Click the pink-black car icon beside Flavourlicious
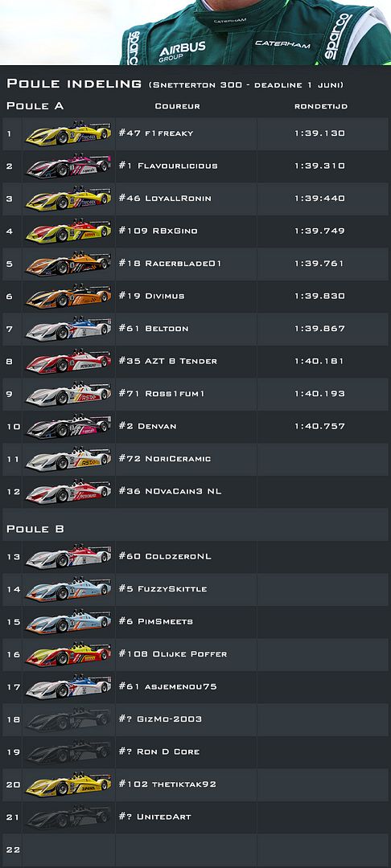This screenshot has height=868, width=391. point(68,166)
